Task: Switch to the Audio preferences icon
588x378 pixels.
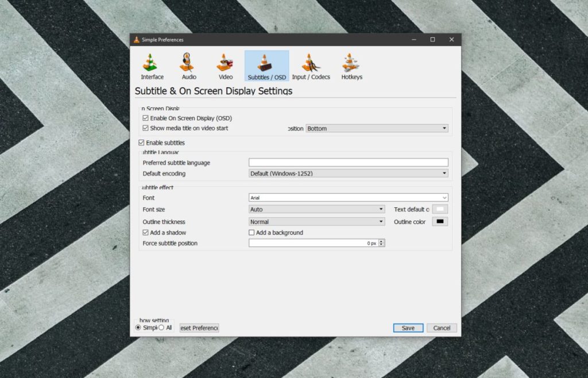Action: 188,65
